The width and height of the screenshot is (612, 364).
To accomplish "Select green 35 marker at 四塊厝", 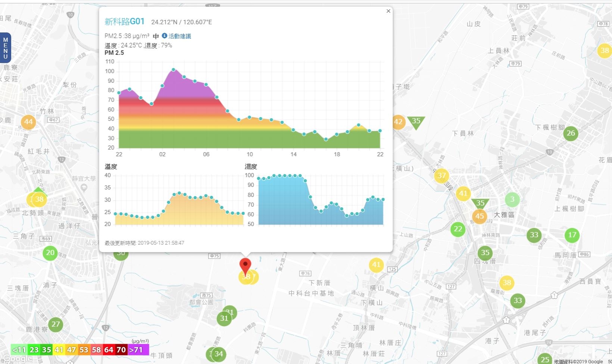I will (485, 253).
